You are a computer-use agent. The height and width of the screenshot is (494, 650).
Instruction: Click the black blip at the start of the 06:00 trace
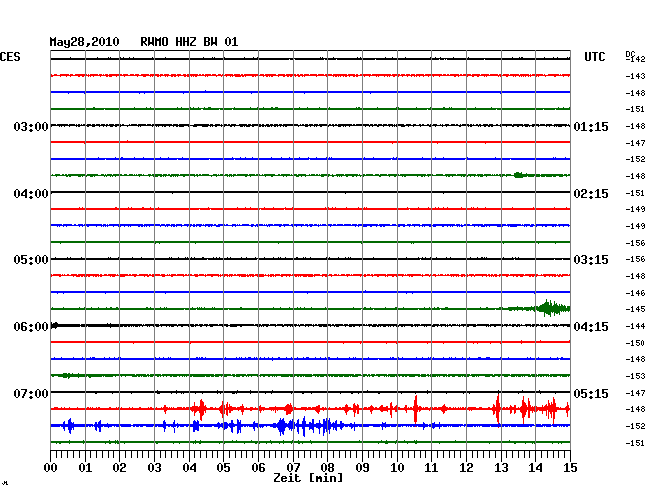point(54,325)
